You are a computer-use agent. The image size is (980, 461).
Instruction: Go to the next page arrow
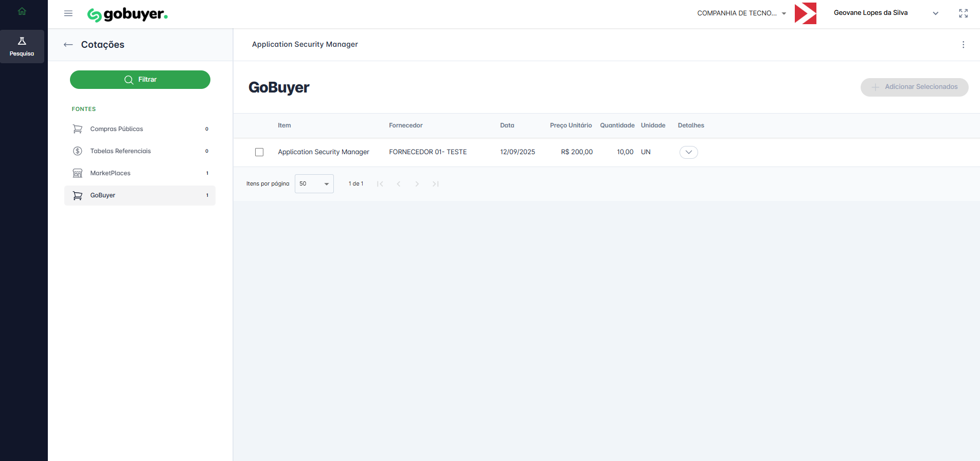(x=417, y=184)
